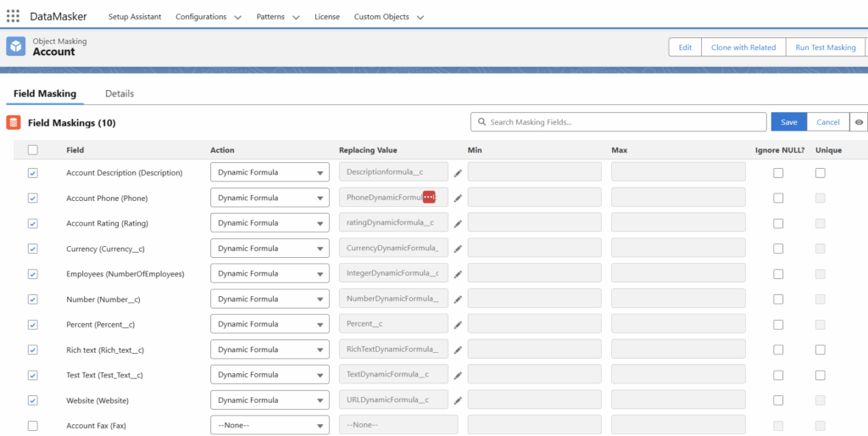This screenshot has height=436, width=868.
Task: Open the app launcher grid icon
Action: click(13, 16)
